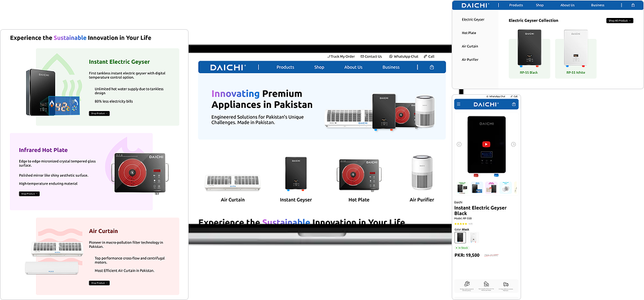This screenshot has height=300, width=644.
Task: Select Air Curtain in dropdown sidebar
Action: tap(470, 46)
